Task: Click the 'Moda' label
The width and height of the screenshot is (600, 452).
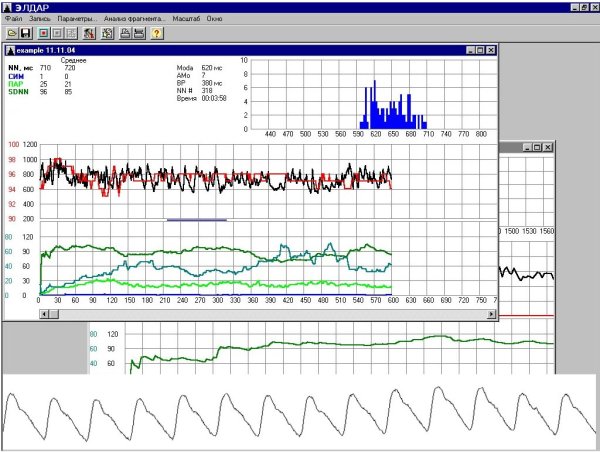Action: pyautogui.click(x=185, y=68)
